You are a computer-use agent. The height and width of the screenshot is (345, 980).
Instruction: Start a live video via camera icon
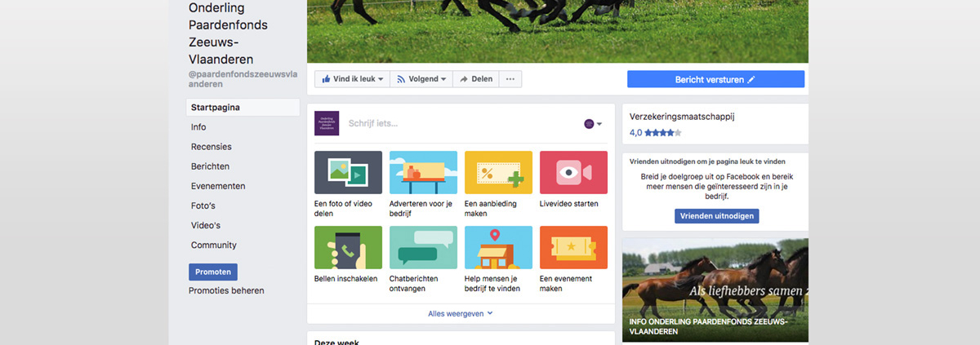[x=573, y=172]
